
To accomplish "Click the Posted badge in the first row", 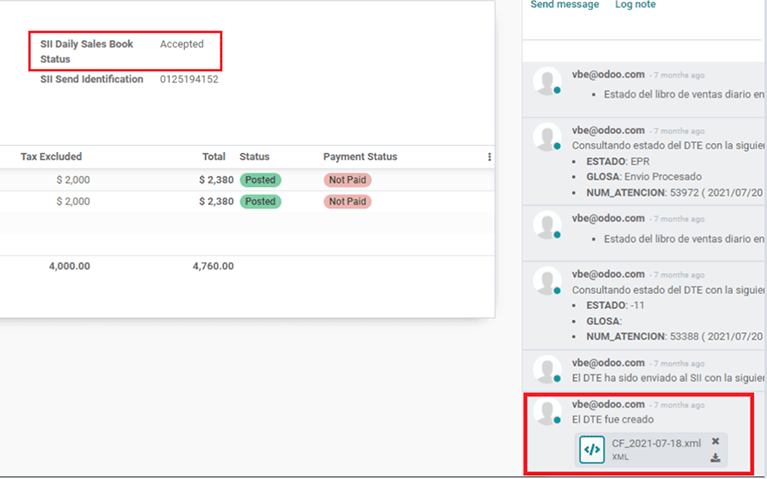I will (260, 180).
